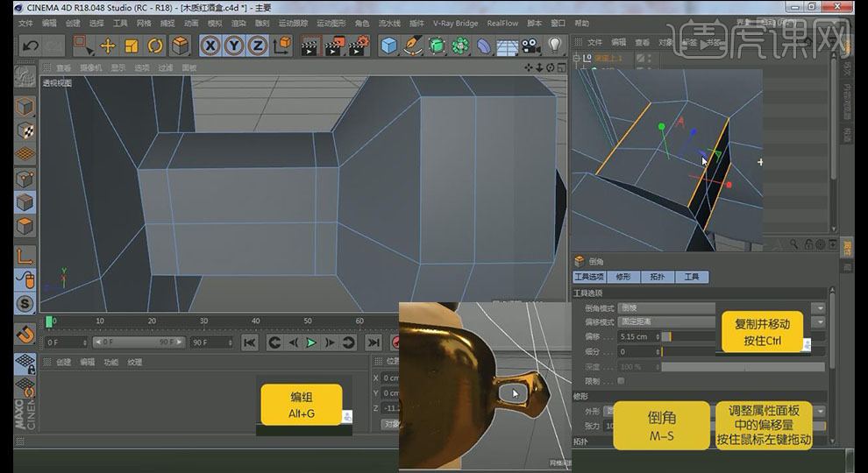Click the 细分 value stepper arrows
This screenshot has height=473, width=868.
tap(658, 351)
